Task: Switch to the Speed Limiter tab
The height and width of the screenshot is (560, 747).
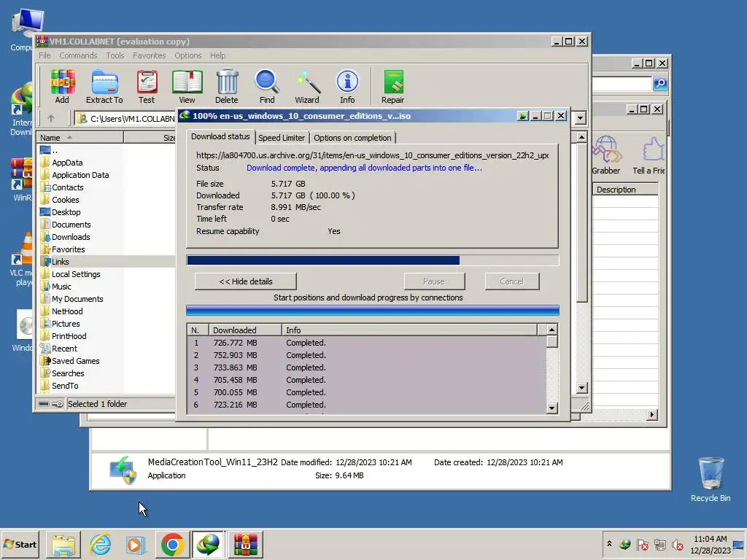Action: [282, 138]
